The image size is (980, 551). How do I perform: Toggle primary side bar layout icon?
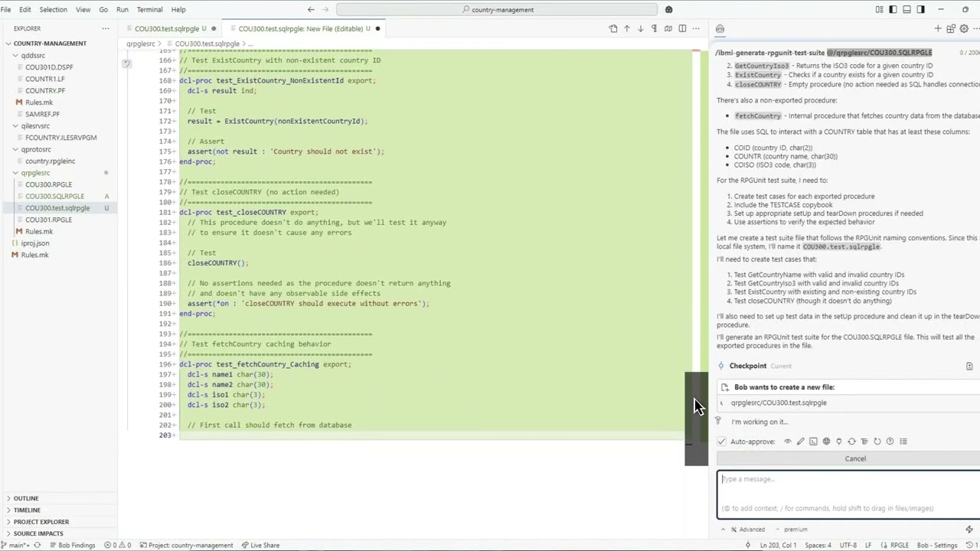pyautogui.click(x=893, y=9)
